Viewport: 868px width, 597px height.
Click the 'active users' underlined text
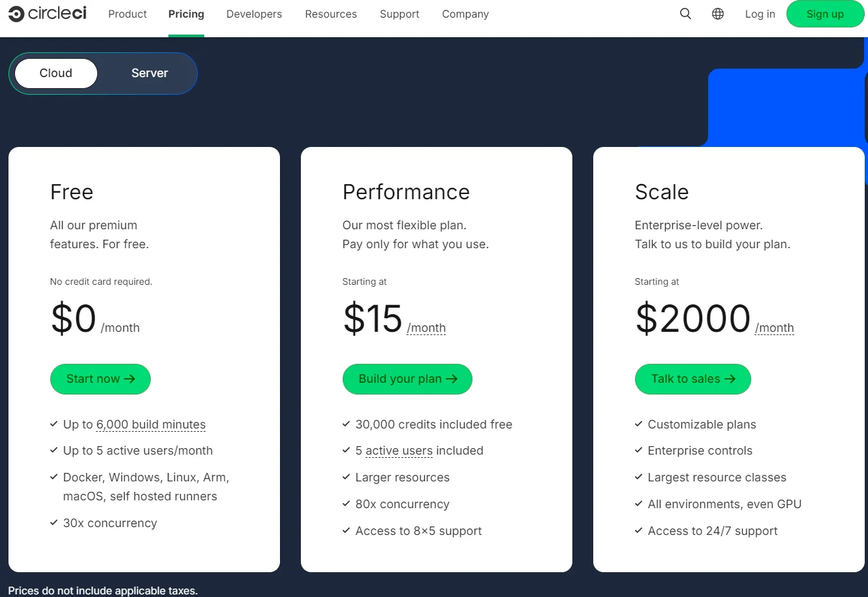(399, 451)
